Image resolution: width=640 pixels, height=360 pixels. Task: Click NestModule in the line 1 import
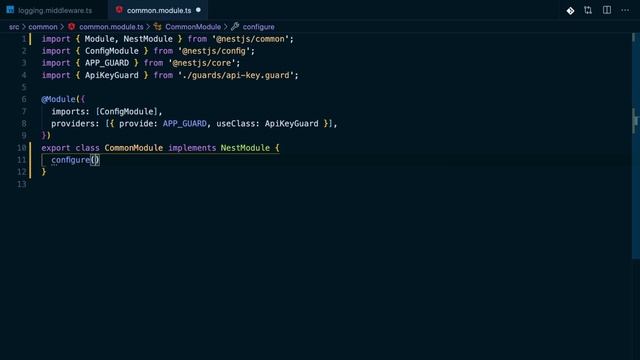(x=148, y=39)
